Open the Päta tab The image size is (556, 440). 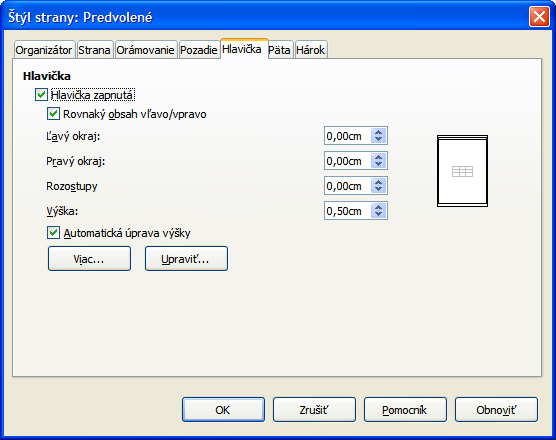[x=279, y=50]
